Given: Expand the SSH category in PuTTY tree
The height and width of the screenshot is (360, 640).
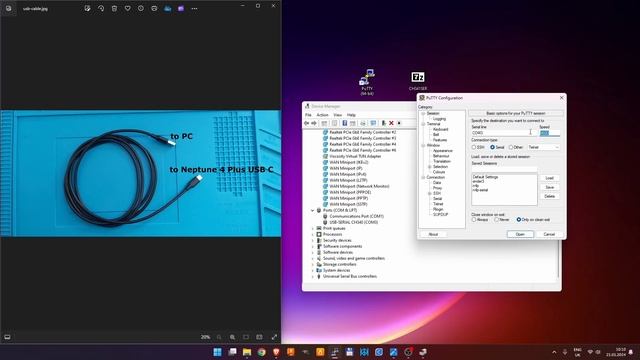Looking at the screenshot, I should tap(429, 193).
